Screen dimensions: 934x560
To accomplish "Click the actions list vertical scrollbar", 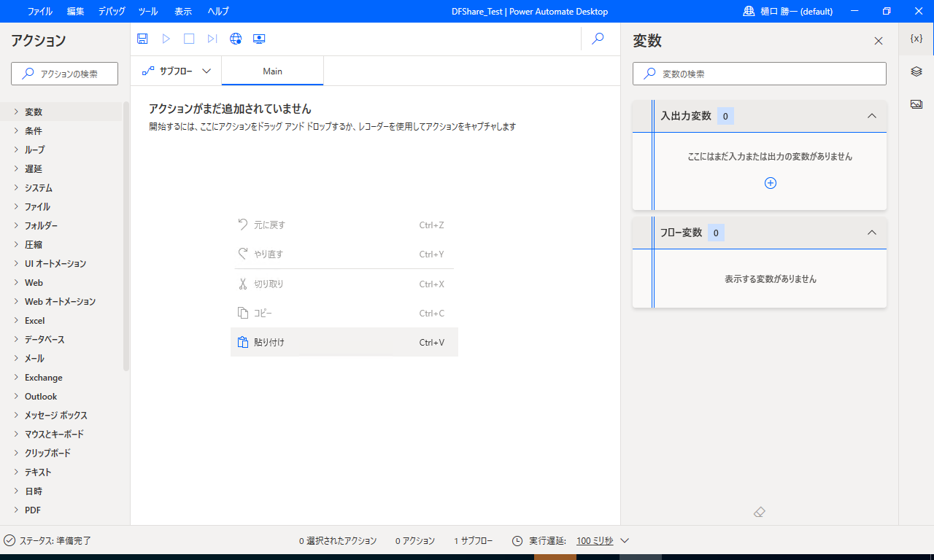I will point(126,237).
